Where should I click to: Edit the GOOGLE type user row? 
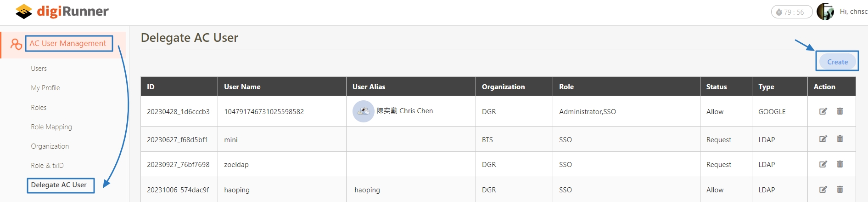tap(823, 111)
